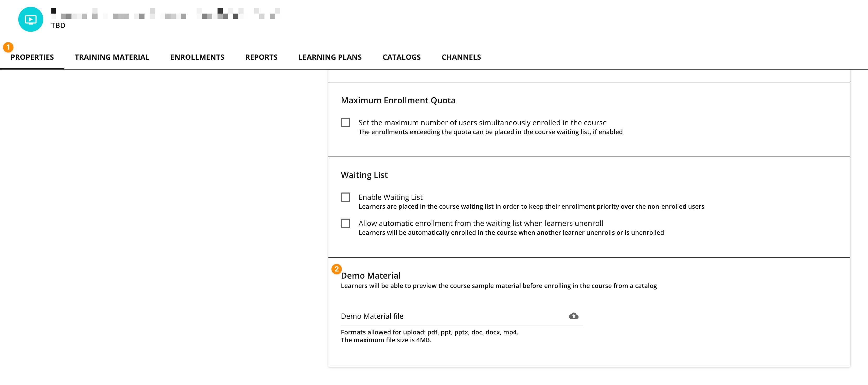Go to the Reports tab
Screen dimensions: 868x385
coord(261,57)
